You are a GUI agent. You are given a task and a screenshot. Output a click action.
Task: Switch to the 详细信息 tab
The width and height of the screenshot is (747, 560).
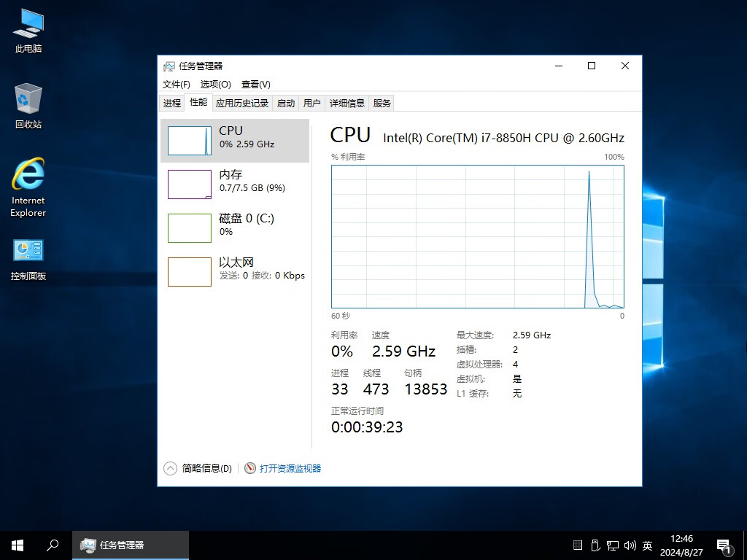pyautogui.click(x=347, y=103)
